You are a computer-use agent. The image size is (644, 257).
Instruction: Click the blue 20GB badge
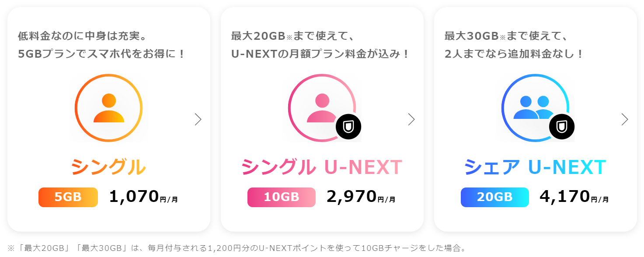pyautogui.click(x=495, y=197)
